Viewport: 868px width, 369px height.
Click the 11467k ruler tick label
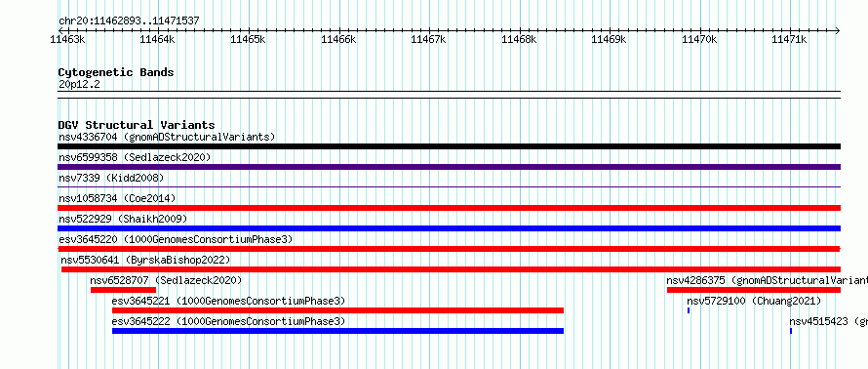428,39
